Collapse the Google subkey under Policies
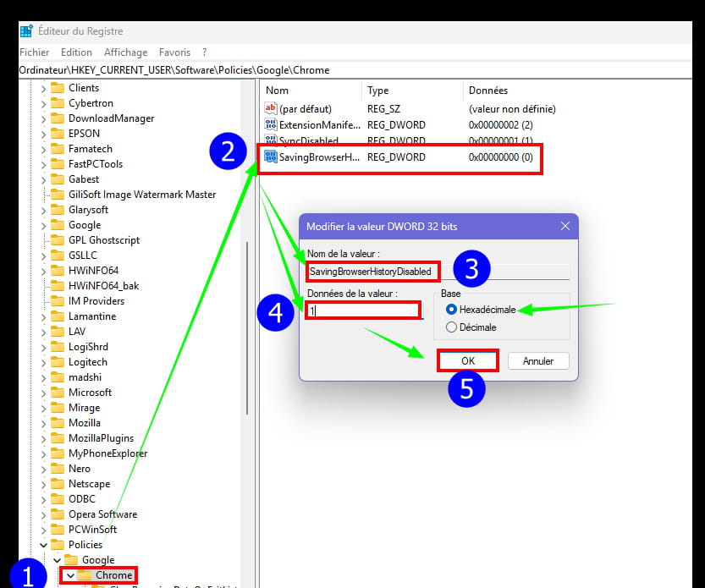The height and width of the screenshot is (588, 705). [x=57, y=560]
